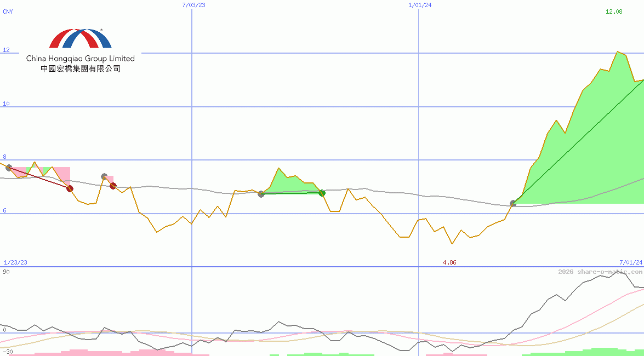This screenshot has height=356, width=644.
Task: Click the gray entry marker starting the large green rally
Action: (513, 203)
